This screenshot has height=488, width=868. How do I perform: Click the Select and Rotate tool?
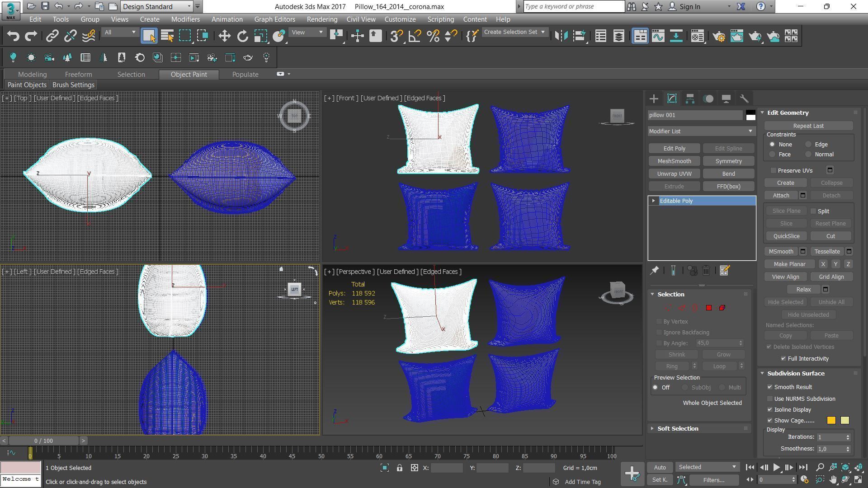click(243, 36)
